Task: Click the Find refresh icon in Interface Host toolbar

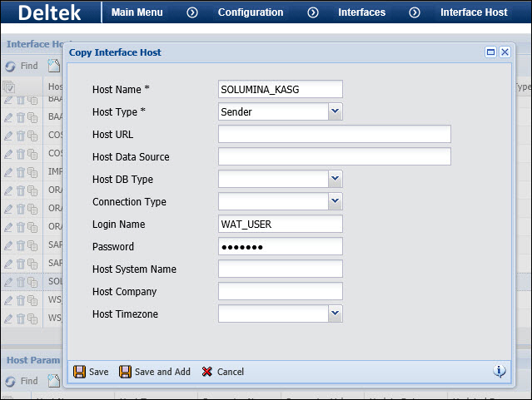Action: (x=11, y=66)
